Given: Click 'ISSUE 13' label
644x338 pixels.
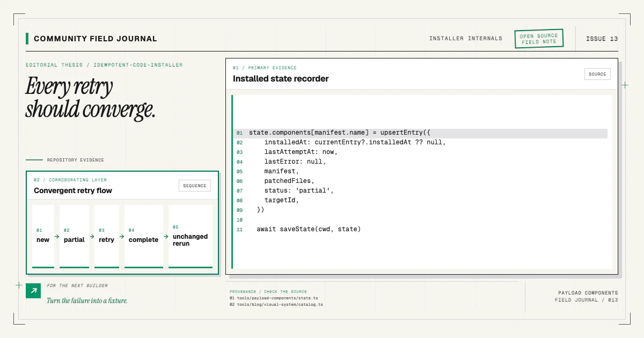Looking at the screenshot, I should point(602,39).
